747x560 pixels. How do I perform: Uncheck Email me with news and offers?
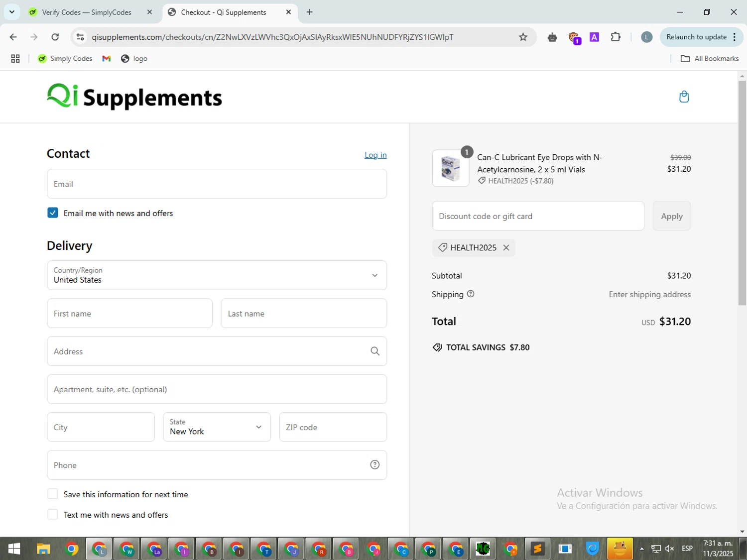[x=53, y=213]
